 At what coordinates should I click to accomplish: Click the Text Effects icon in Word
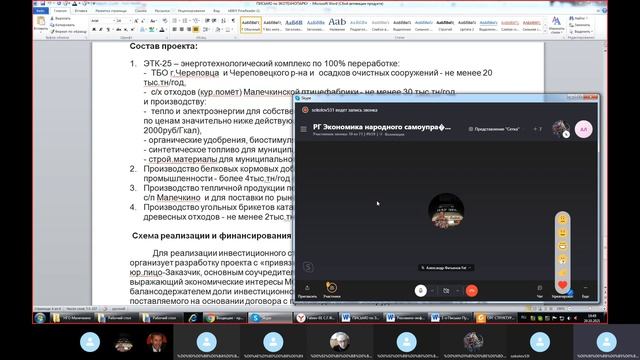[x=142, y=29]
